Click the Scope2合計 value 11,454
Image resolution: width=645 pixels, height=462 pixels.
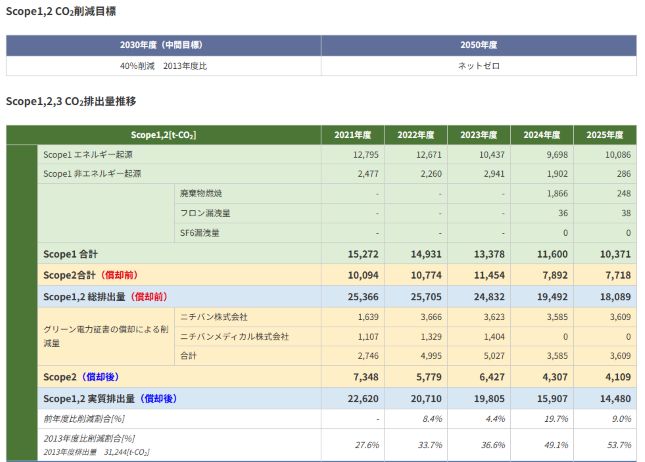pyautogui.click(x=489, y=275)
